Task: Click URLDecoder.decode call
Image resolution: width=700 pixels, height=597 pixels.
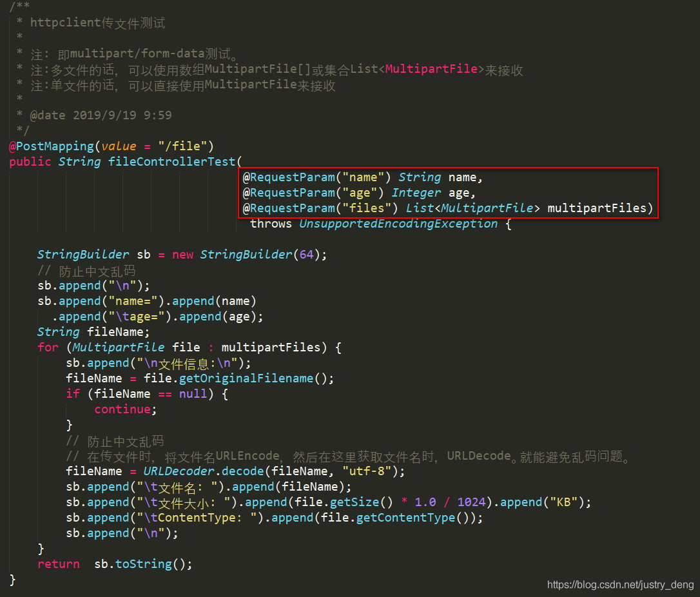Action: coord(203,471)
